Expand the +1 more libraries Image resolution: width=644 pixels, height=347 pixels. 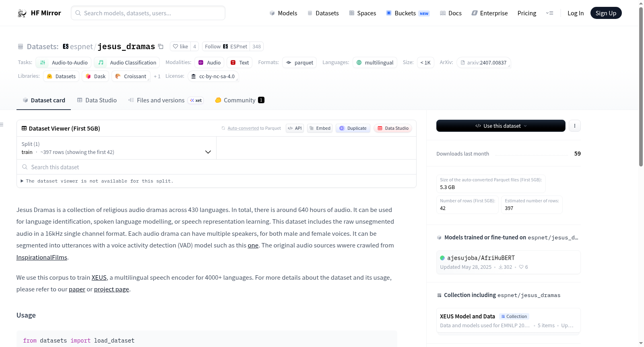(x=157, y=76)
